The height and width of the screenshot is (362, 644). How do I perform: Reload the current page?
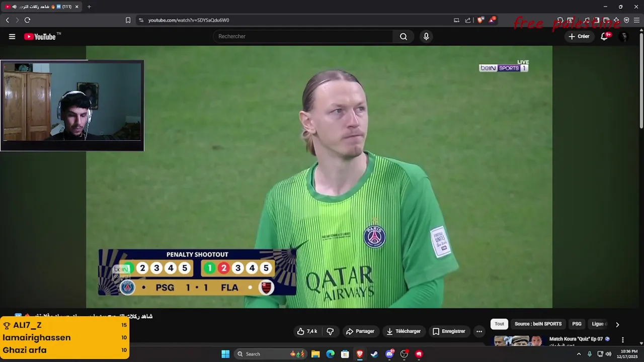tap(27, 20)
